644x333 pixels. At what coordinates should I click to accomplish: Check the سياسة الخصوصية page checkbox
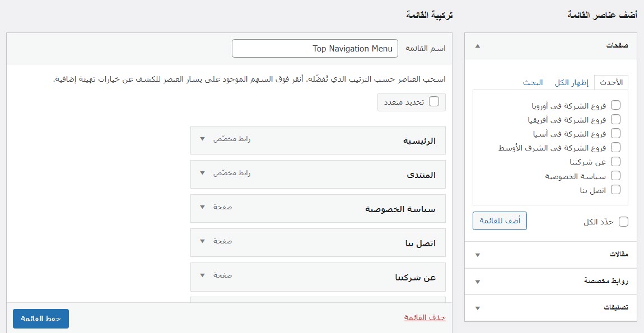pos(615,175)
